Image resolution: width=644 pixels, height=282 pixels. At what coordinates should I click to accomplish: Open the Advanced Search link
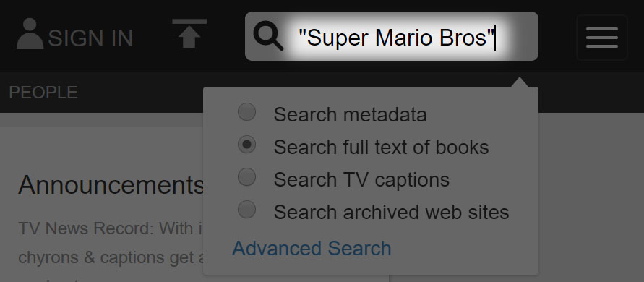(x=312, y=248)
